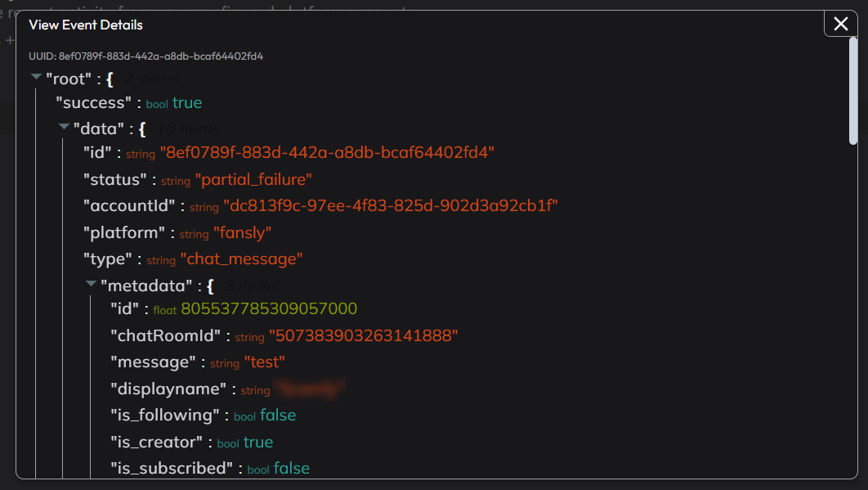Screen dimensions: 868x490
Task: Click the is_following false value
Action: coord(278,416)
